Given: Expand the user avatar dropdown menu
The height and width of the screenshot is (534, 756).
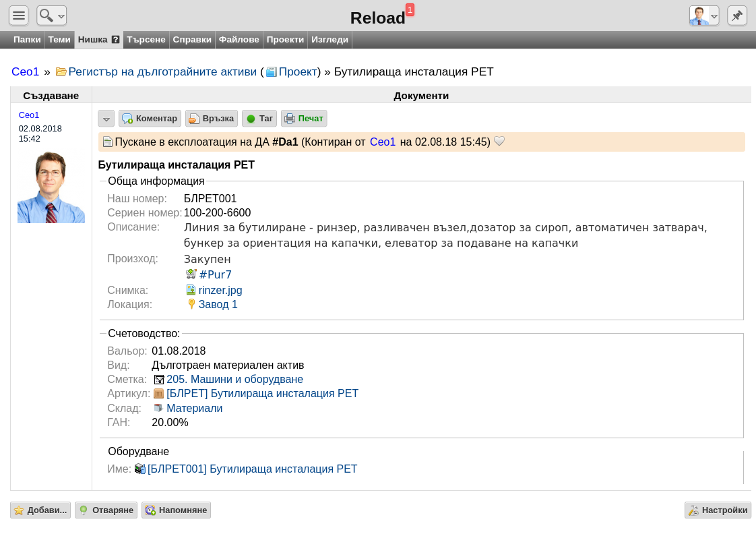Looking at the screenshot, I should pos(704,16).
